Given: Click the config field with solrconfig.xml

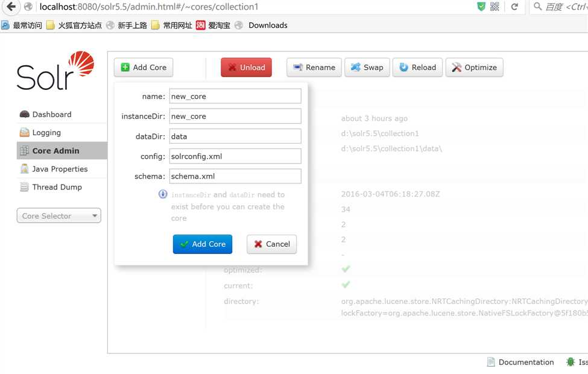Looking at the screenshot, I should click(235, 156).
